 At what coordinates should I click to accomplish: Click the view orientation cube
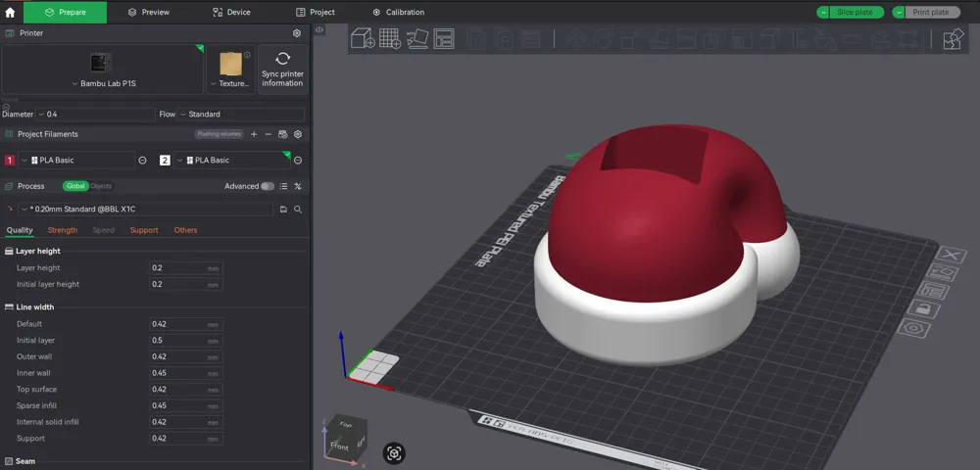click(x=345, y=438)
